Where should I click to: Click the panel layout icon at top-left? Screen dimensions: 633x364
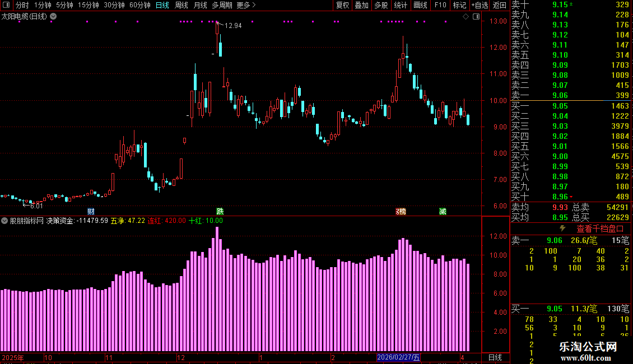(6, 5)
